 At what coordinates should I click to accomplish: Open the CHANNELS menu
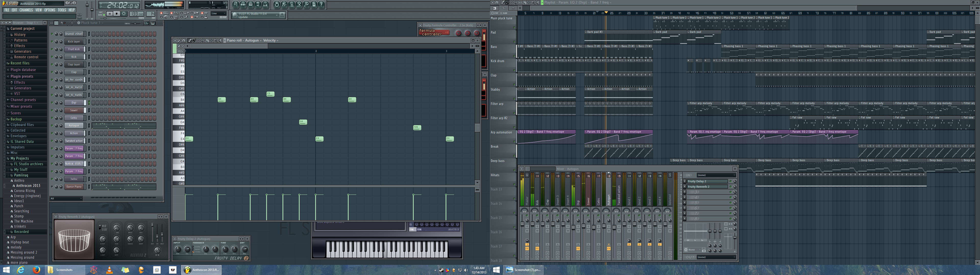[x=26, y=10]
